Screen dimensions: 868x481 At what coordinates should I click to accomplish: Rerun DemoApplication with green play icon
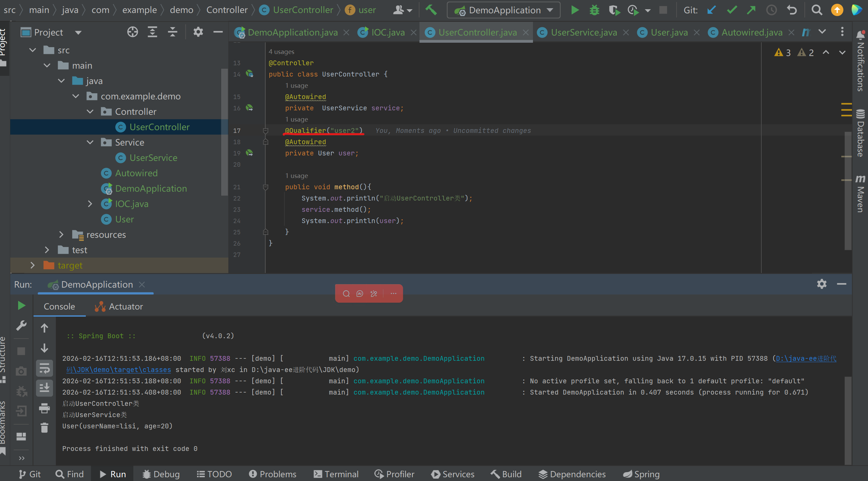pyautogui.click(x=22, y=305)
